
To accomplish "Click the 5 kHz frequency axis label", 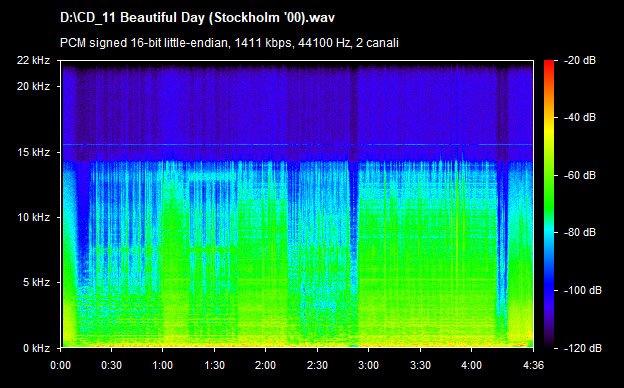I will pos(36,283).
